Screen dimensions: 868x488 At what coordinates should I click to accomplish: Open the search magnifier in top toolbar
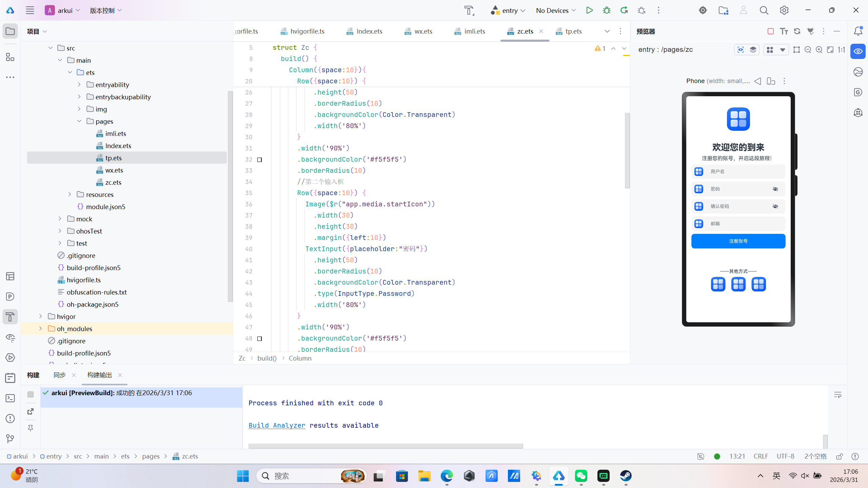tap(764, 10)
